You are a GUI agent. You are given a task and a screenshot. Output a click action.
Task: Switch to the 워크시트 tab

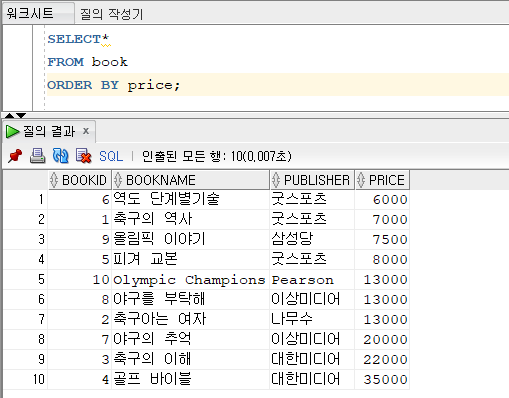click(37, 13)
